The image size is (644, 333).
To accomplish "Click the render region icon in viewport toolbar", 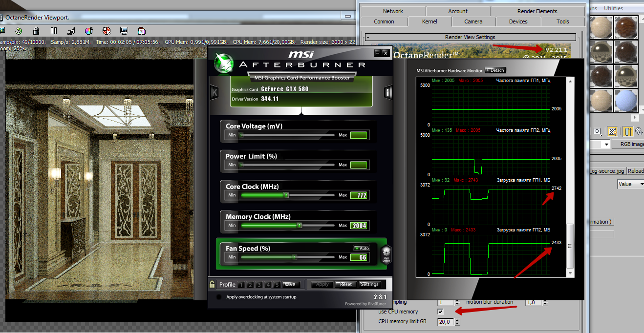I will point(142,30).
